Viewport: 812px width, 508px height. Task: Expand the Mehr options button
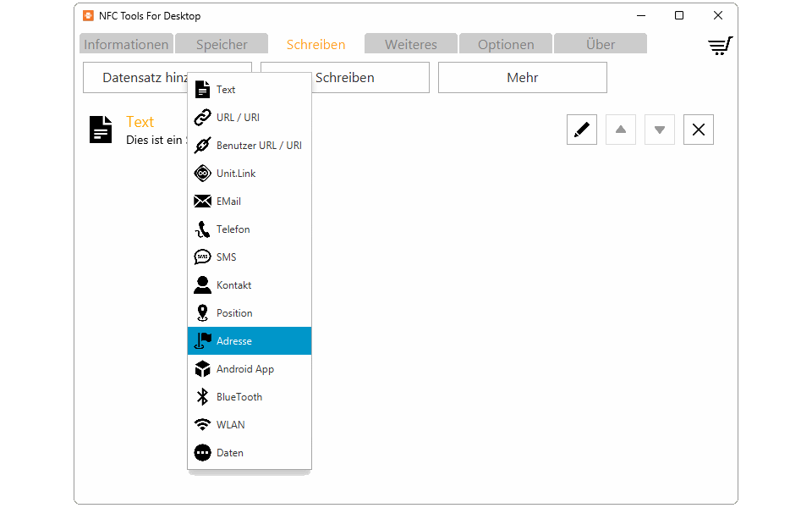[x=522, y=78]
